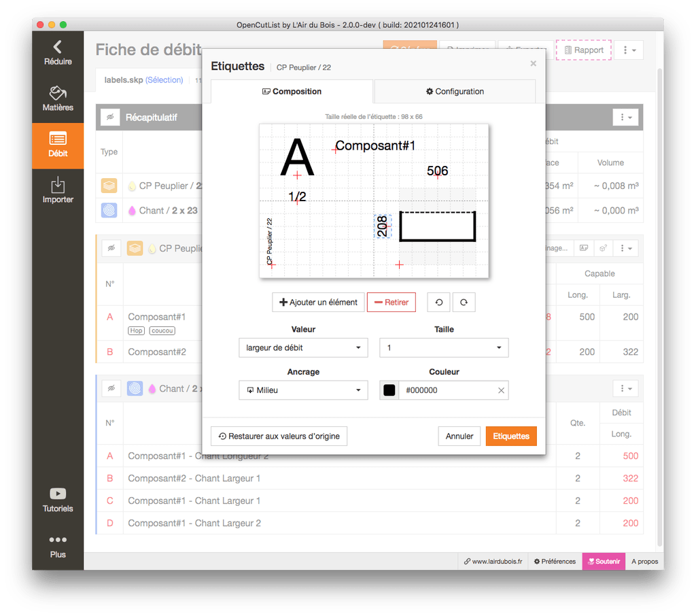Click the black color swatch
The width and height of the screenshot is (696, 616).
point(389,390)
